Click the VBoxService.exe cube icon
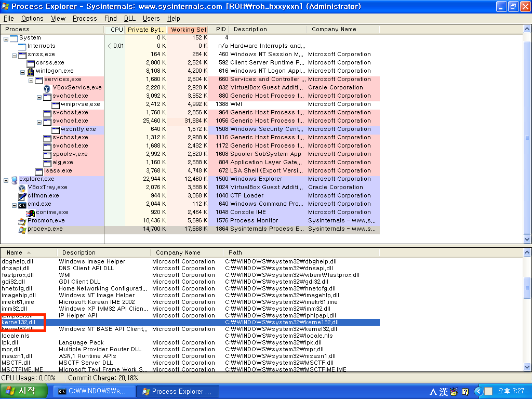 47,88
